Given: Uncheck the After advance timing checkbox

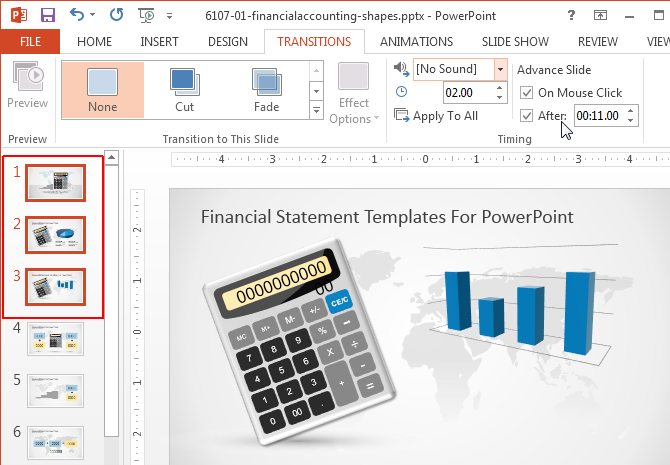Looking at the screenshot, I should pos(527,116).
